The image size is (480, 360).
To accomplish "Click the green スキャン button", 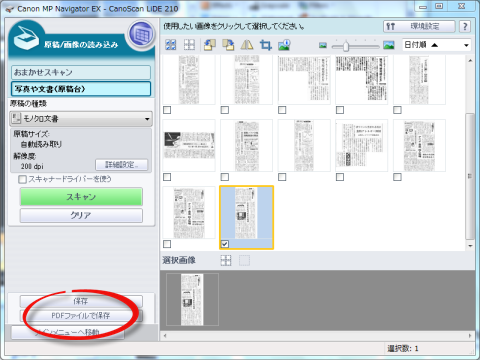I will (x=81, y=197).
